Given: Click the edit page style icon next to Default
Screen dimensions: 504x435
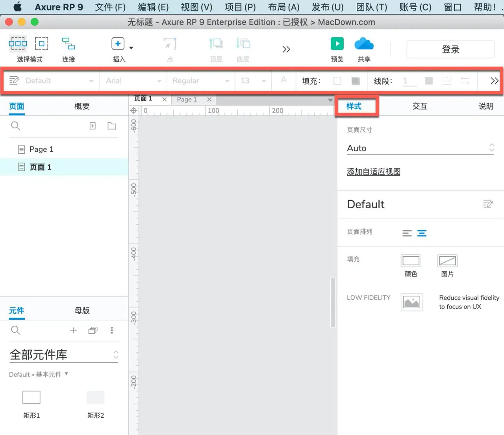Looking at the screenshot, I should (x=488, y=204).
